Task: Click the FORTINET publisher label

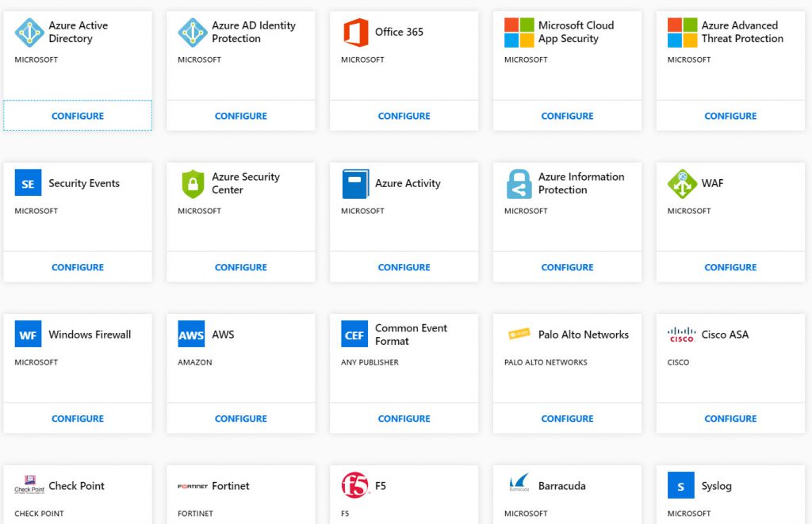Action: tap(195, 514)
